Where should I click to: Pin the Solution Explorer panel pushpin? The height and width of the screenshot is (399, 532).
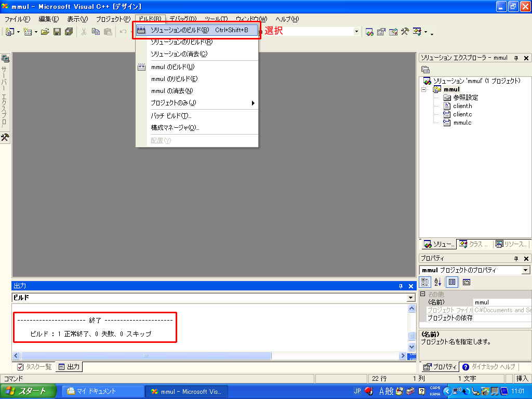(x=516, y=58)
